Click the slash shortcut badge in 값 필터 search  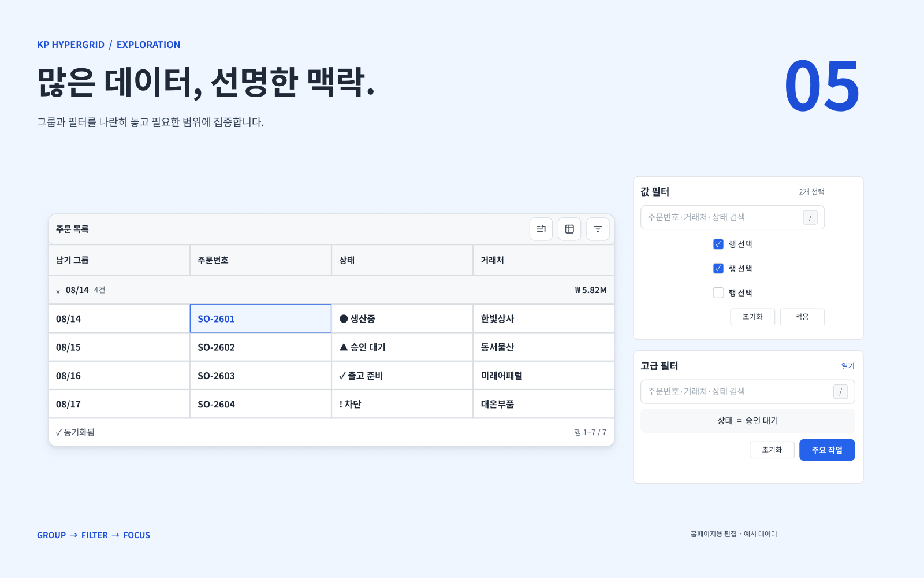[x=810, y=217]
